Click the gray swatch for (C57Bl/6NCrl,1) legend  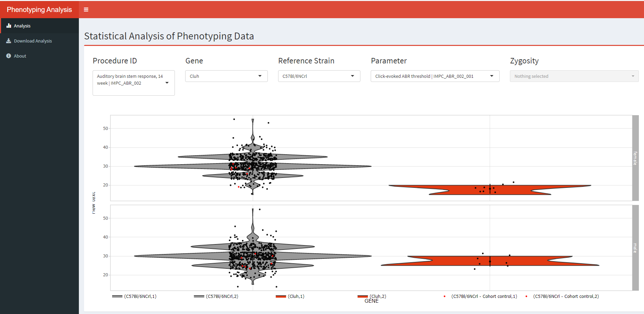click(x=117, y=296)
